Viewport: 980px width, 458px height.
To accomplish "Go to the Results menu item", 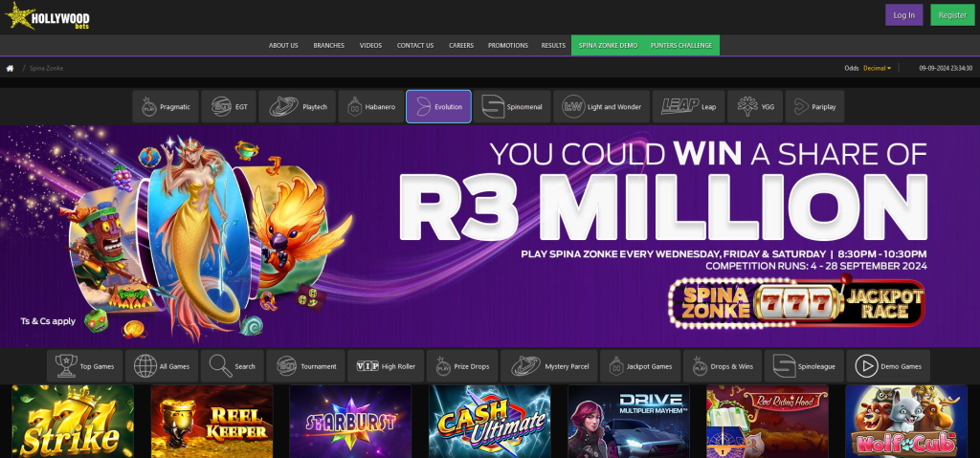I will coord(553,46).
